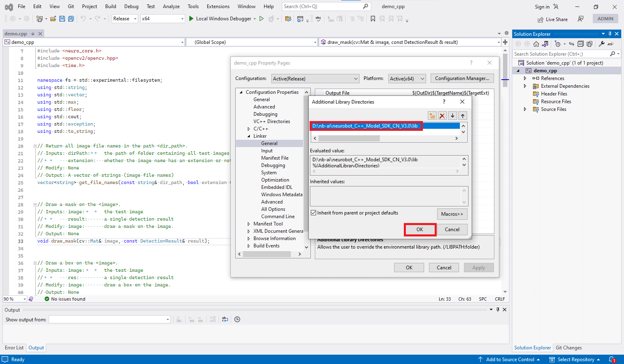This screenshot has width=624, height=364.
Task: Expand External Dependencies in Solution Explorer
Action: point(525,86)
